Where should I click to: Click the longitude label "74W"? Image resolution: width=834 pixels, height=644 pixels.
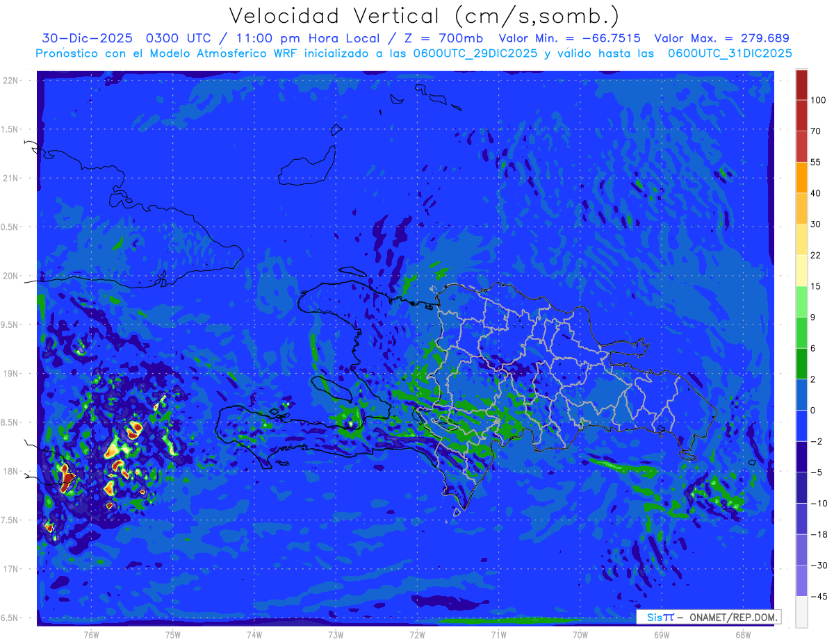(x=254, y=635)
